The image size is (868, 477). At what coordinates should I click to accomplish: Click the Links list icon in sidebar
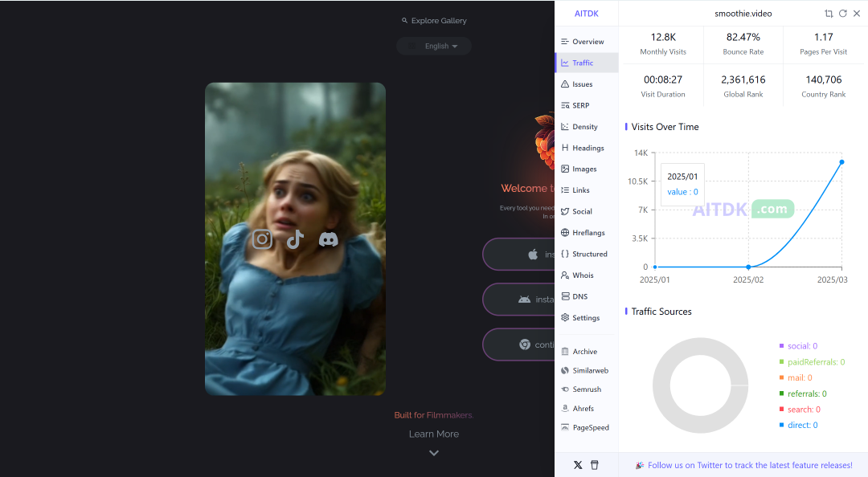click(x=565, y=190)
